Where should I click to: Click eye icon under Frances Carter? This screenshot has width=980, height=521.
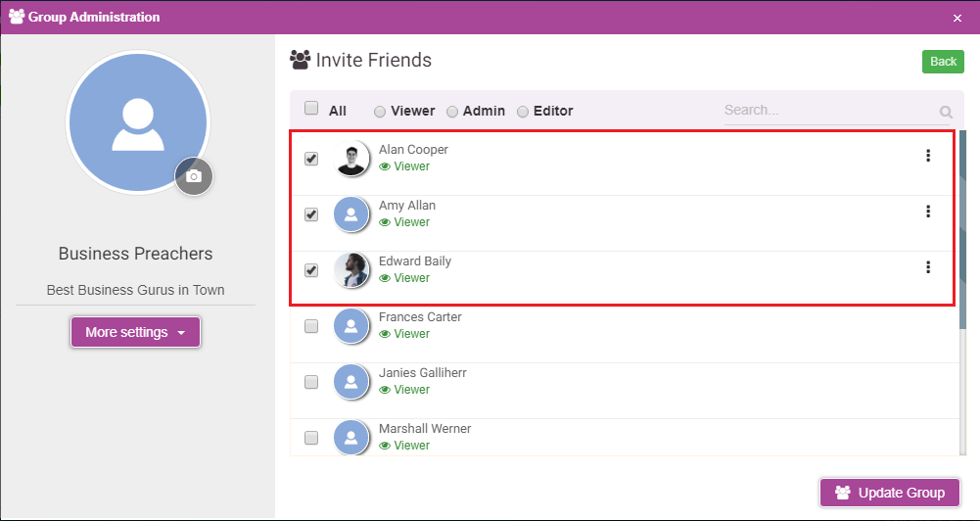coord(385,334)
